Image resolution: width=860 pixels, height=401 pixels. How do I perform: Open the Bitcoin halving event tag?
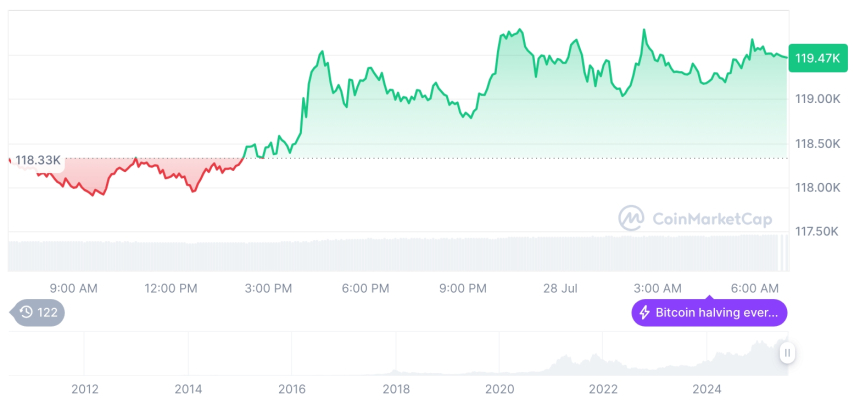709,313
